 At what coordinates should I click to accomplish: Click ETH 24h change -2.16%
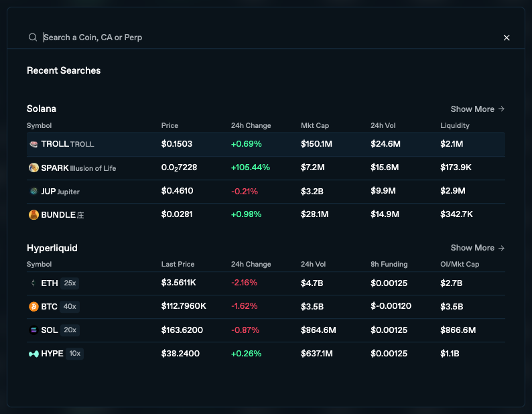pyautogui.click(x=244, y=283)
